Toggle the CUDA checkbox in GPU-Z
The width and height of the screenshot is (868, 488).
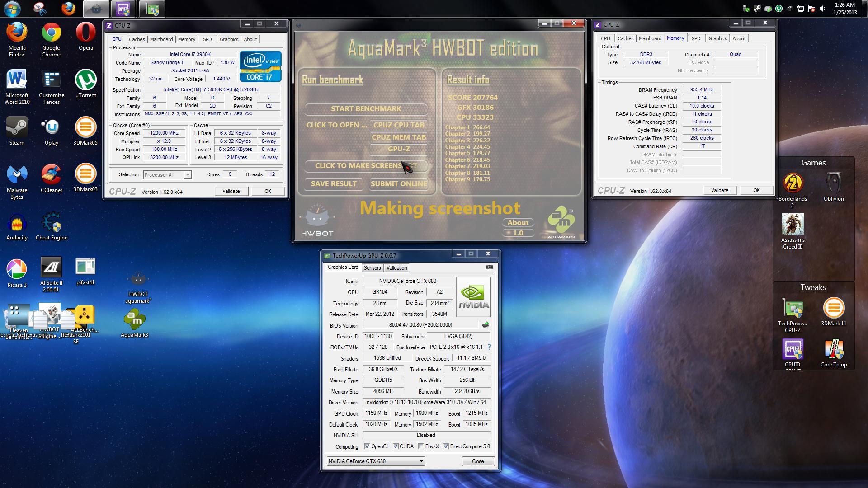pyautogui.click(x=396, y=446)
